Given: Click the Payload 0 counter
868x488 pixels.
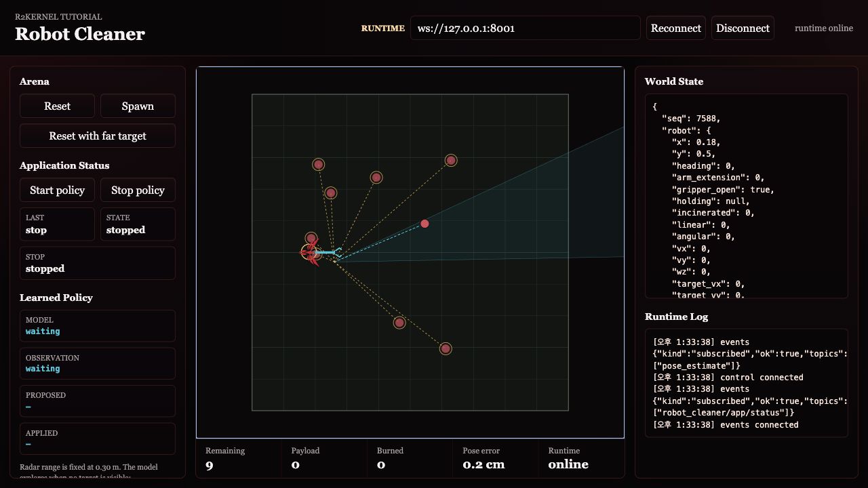Looking at the screenshot, I should pos(324,458).
